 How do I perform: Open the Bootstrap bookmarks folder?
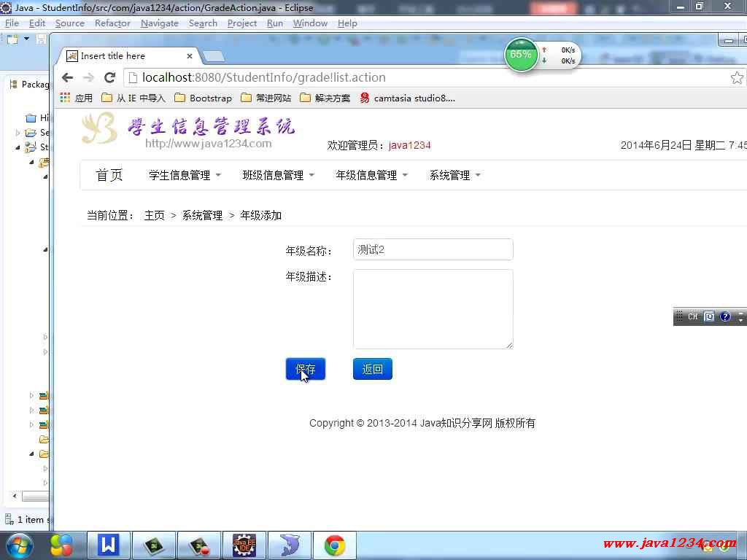tap(203, 98)
